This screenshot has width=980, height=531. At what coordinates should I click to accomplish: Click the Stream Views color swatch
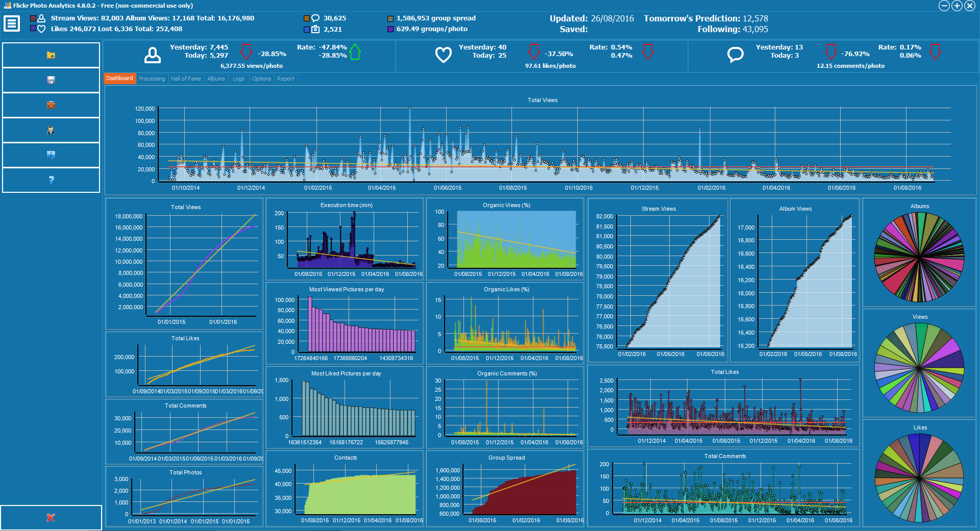coord(33,18)
